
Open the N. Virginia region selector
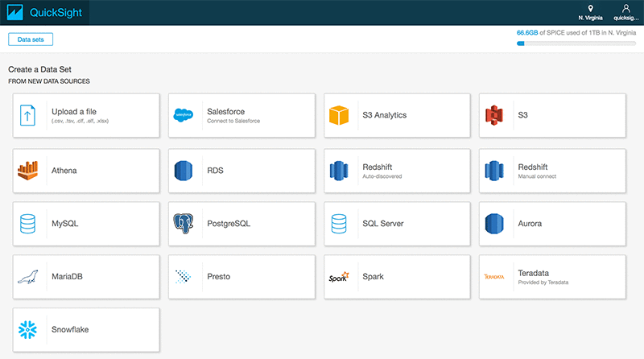click(591, 13)
